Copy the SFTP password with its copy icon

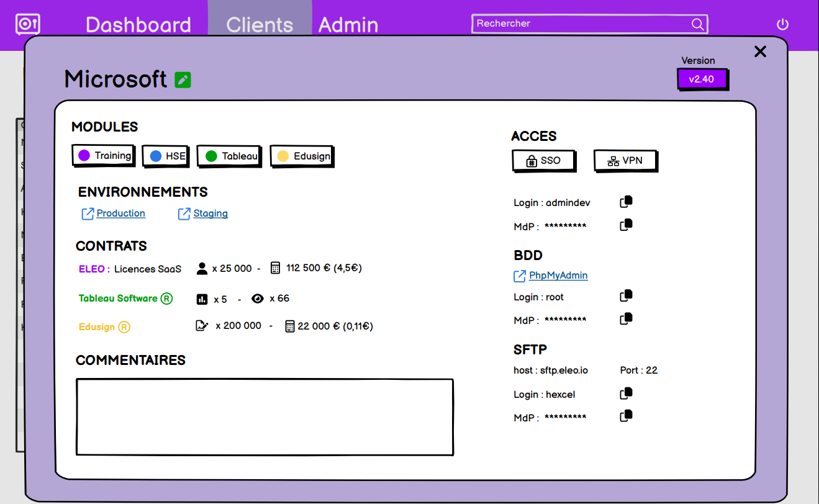point(626,416)
